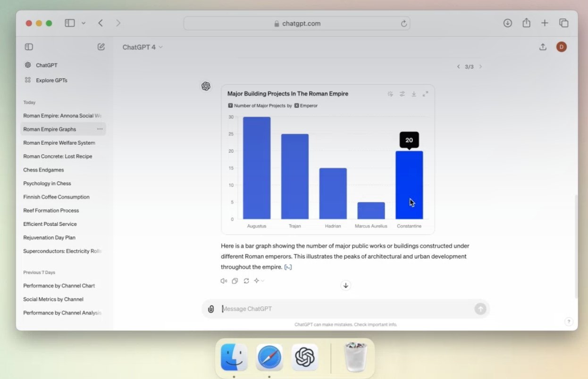This screenshot has width=588, height=379.
Task: Open Roman Empire Graphs options ellipsis
Action: [x=100, y=129]
